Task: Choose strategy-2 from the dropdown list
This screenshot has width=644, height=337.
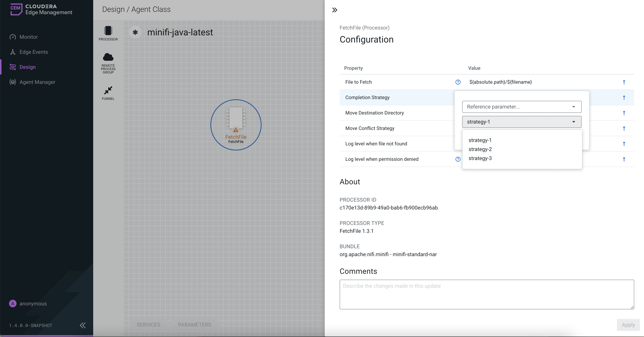Action: [480, 149]
